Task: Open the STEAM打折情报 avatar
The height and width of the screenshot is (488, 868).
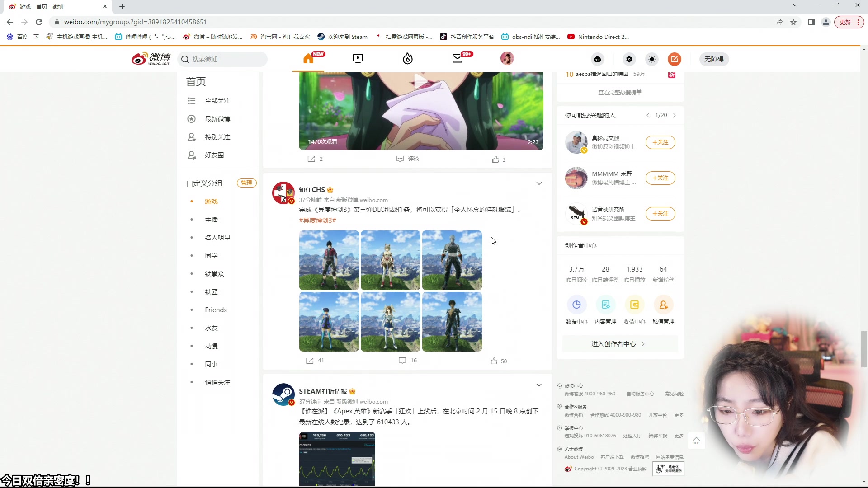Action: (283, 394)
